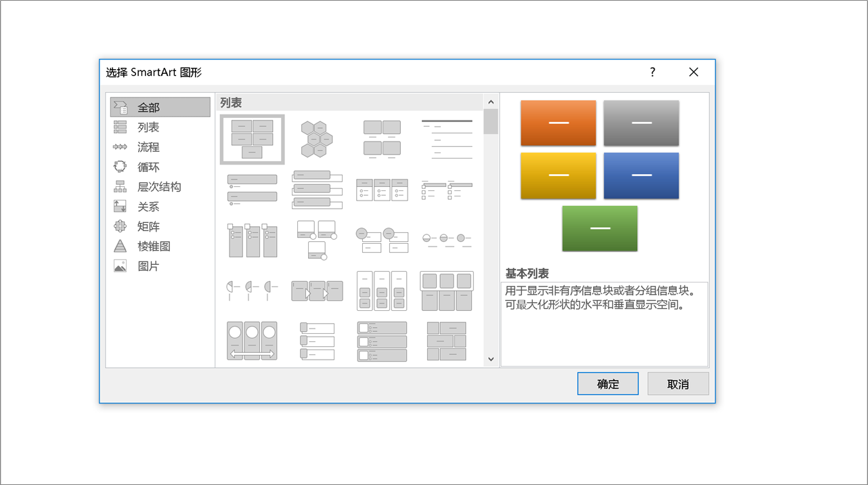Choose the vertical box list layout
The height and width of the screenshot is (485, 868).
pyautogui.click(x=317, y=189)
